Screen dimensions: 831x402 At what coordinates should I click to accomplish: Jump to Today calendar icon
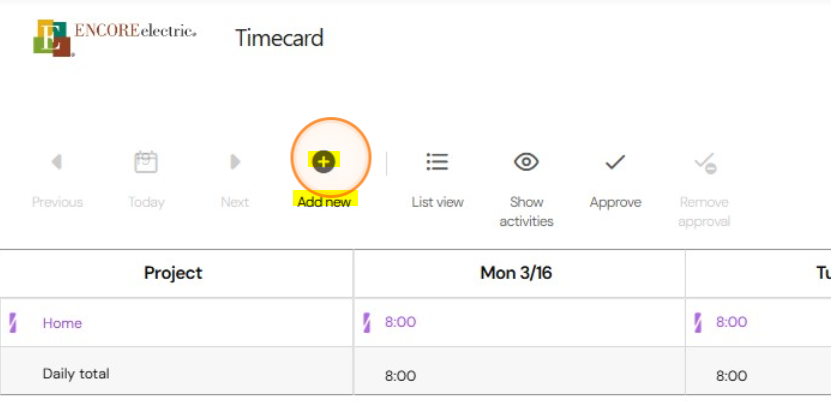click(x=146, y=162)
